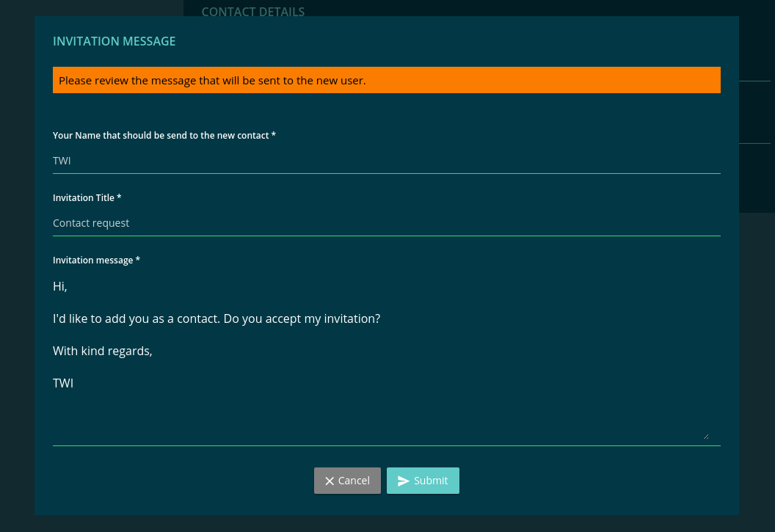Click the X icon on Cancel
The image size is (775, 532).
330,481
